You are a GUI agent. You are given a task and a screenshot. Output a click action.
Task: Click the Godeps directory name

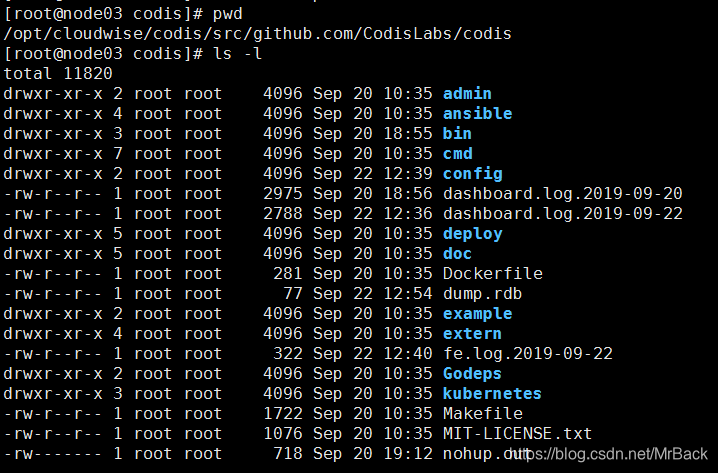[x=472, y=374]
